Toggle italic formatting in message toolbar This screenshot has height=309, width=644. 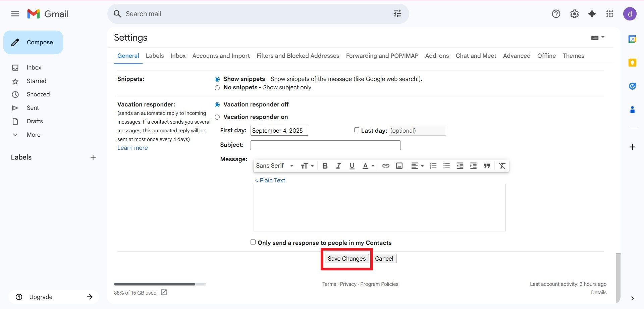click(338, 166)
